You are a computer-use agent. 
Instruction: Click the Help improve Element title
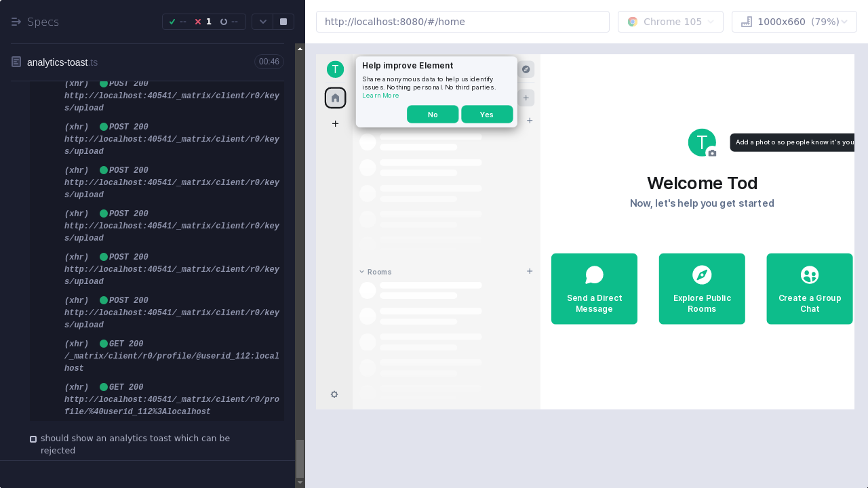[x=408, y=66]
